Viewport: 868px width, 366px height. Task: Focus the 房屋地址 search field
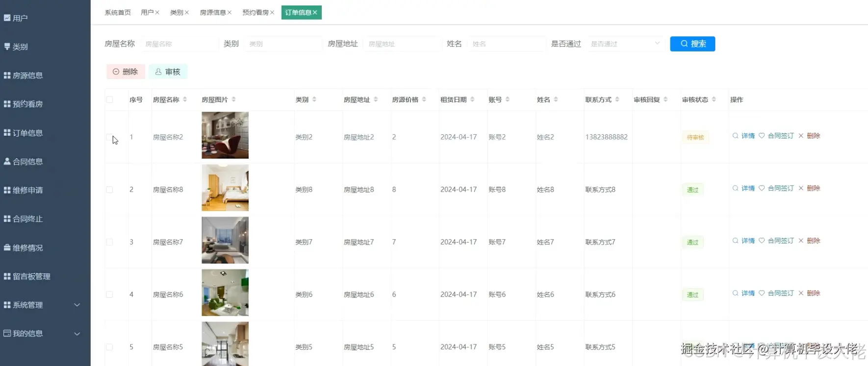click(x=402, y=44)
